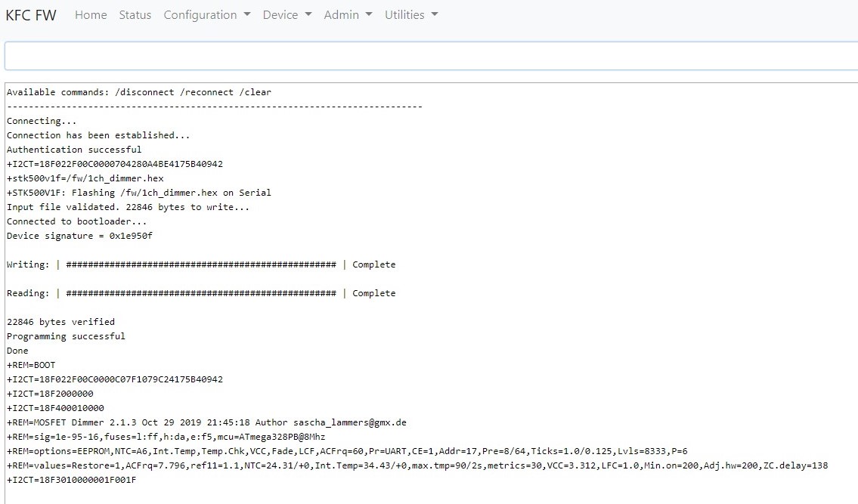Click 'Available commands' line in console

(139, 92)
